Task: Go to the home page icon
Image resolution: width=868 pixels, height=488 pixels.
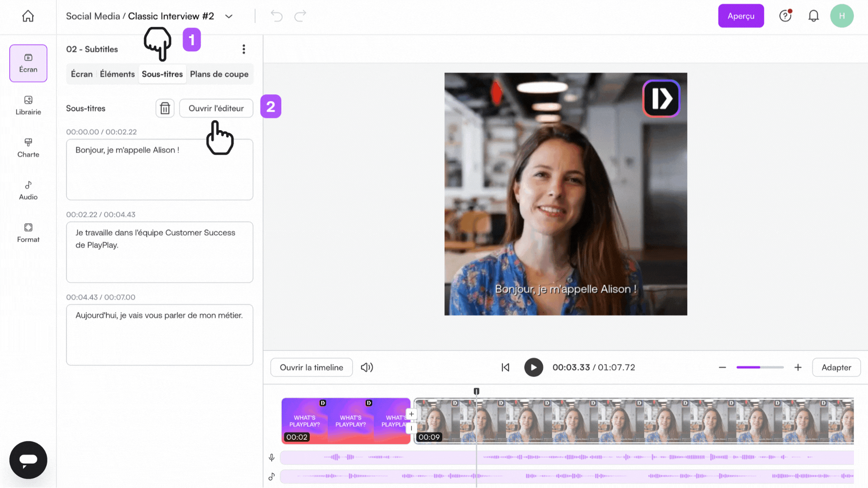Action: point(28,16)
